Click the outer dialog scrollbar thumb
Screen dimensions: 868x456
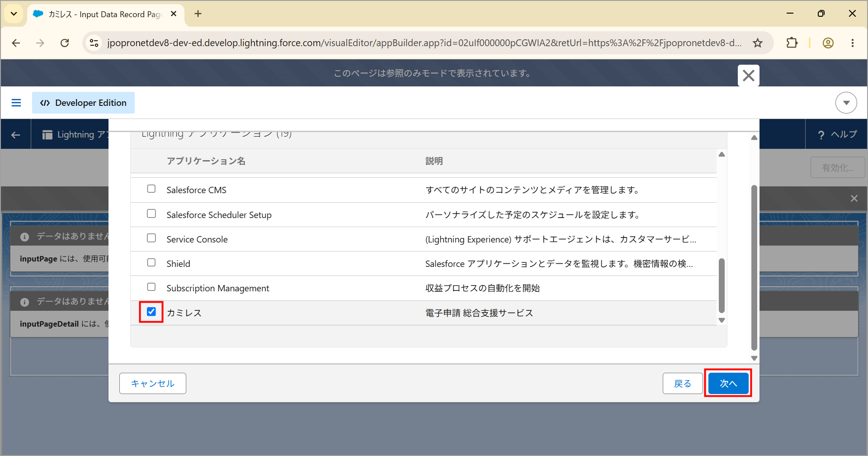pyautogui.click(x=754, y=268)
